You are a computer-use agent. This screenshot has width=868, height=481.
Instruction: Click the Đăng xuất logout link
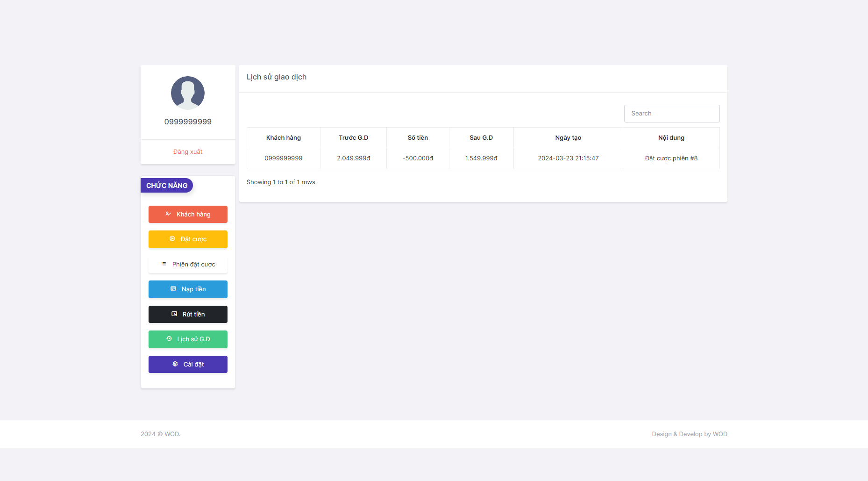point(188,151)
